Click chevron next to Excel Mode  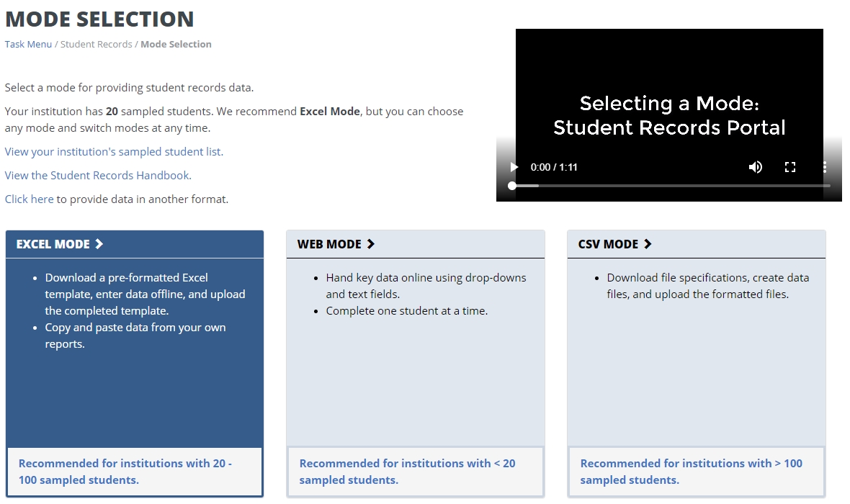[x=99, y=244]
